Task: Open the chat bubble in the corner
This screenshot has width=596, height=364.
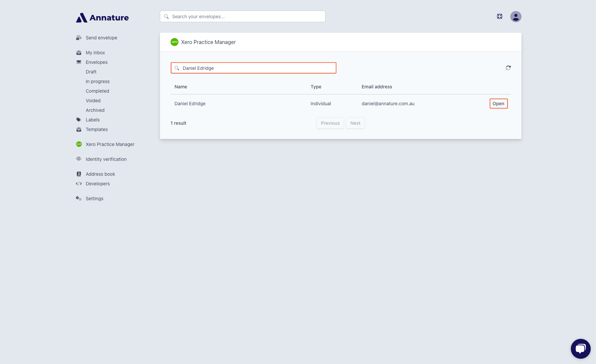Action: point(580,348)
